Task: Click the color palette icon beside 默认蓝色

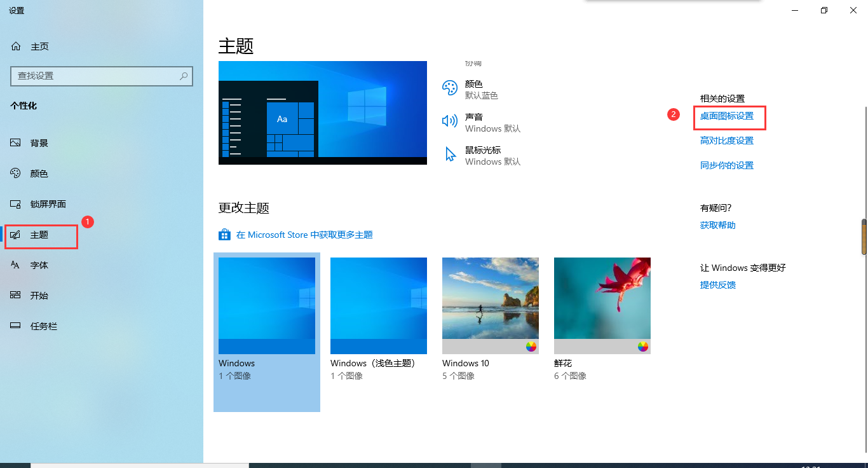Action: [x=450, y=88]
